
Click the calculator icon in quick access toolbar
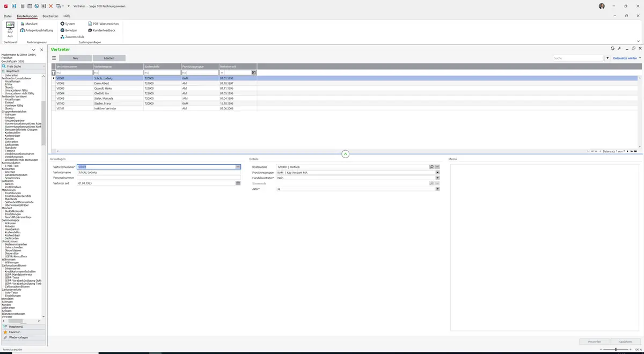pos(23,6)
